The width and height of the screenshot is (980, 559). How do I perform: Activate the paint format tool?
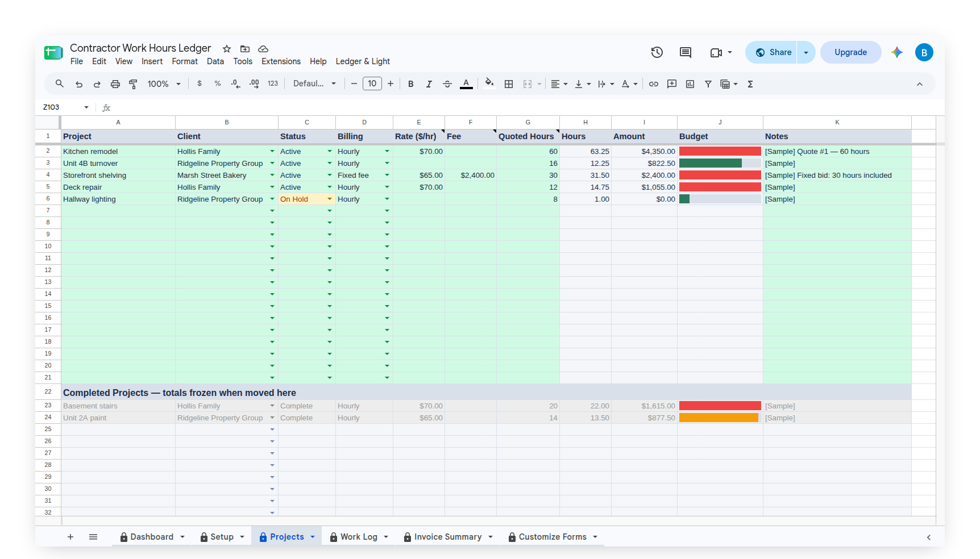point(134,84)
